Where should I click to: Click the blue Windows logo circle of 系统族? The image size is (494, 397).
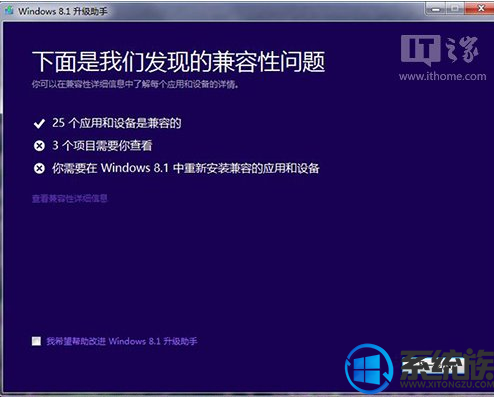(369, 369)
